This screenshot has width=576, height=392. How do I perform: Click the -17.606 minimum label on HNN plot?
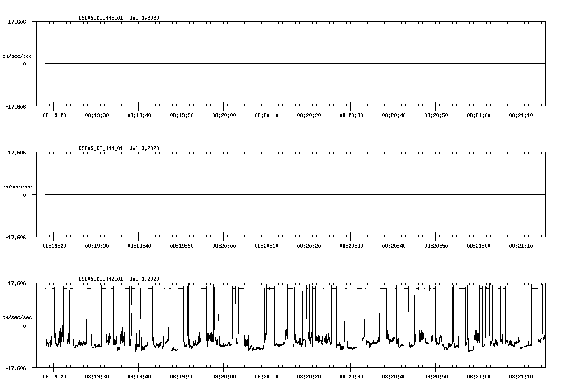click(x=16, y=237)
